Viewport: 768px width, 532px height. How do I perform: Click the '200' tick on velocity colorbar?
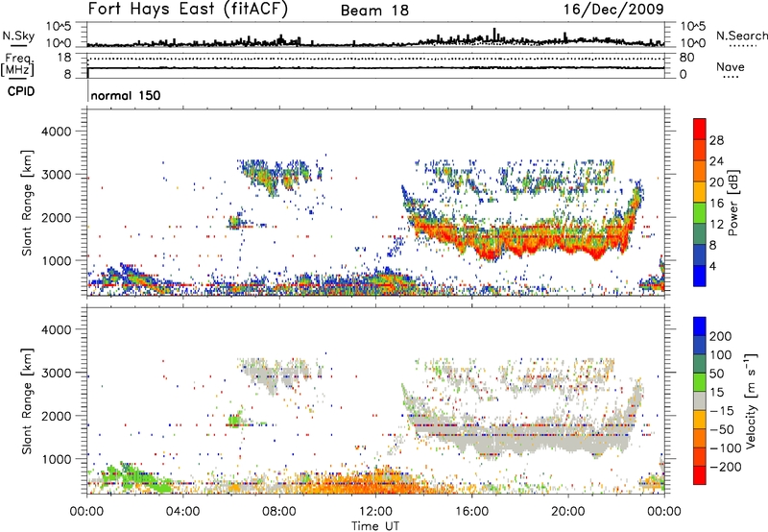[721, 336]
